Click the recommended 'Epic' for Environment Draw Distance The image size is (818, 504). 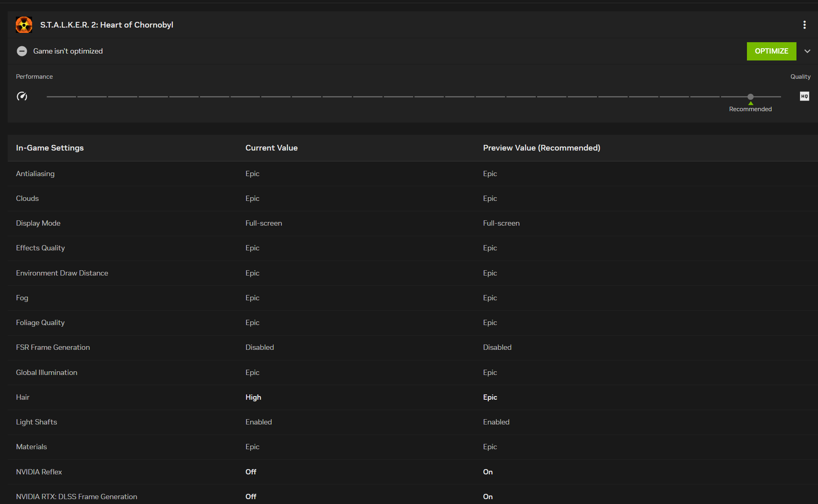[x=490, y=273]
